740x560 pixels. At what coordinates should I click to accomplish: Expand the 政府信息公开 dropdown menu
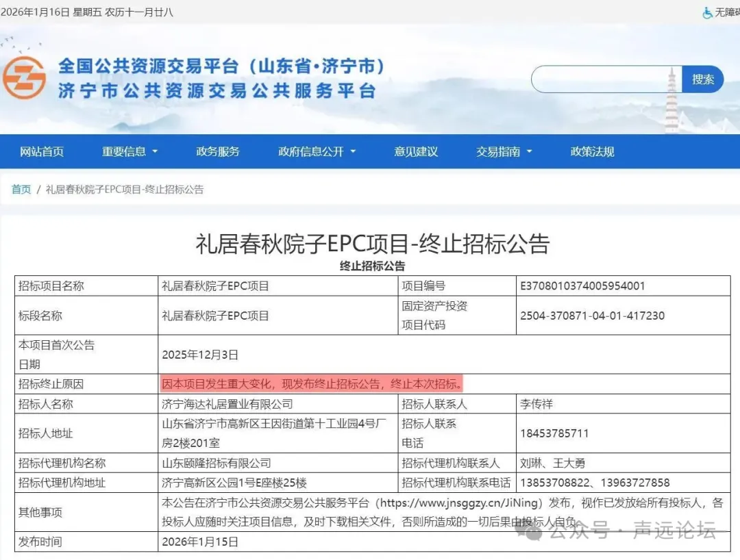[317, 151]
